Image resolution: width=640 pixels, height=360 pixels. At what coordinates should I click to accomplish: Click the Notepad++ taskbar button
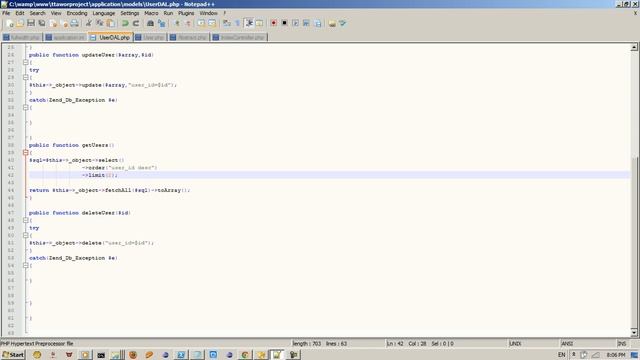[x=276, y=355]
